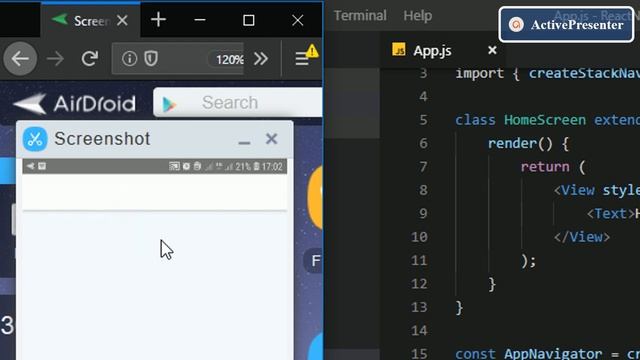640x360 pixels.
Task: Click the import keyword on line 3
Action: [480, 74]
